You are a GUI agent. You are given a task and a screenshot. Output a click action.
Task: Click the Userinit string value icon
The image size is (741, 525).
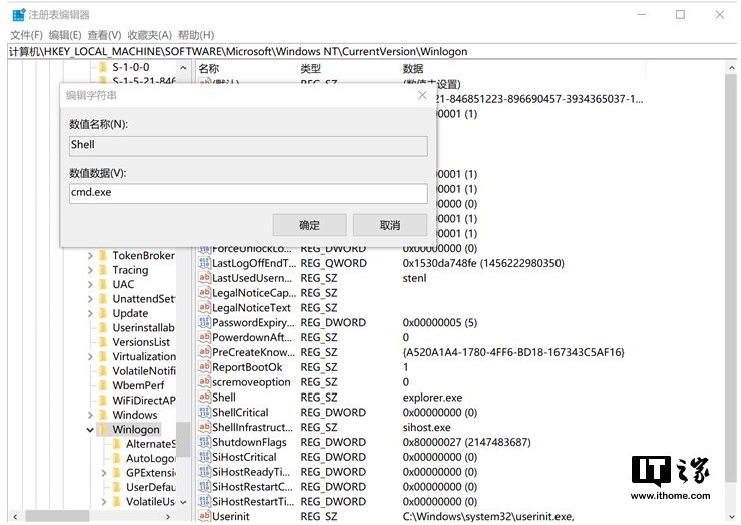tap(204, 516)
